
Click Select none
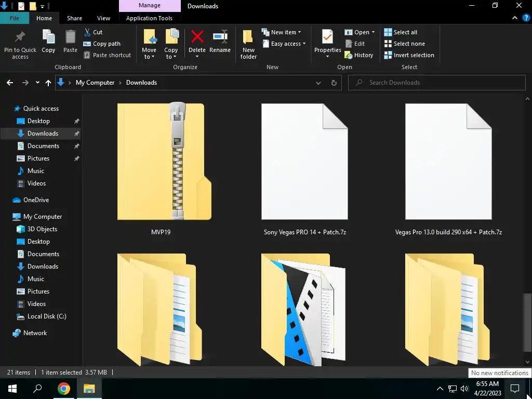[404, 44]
